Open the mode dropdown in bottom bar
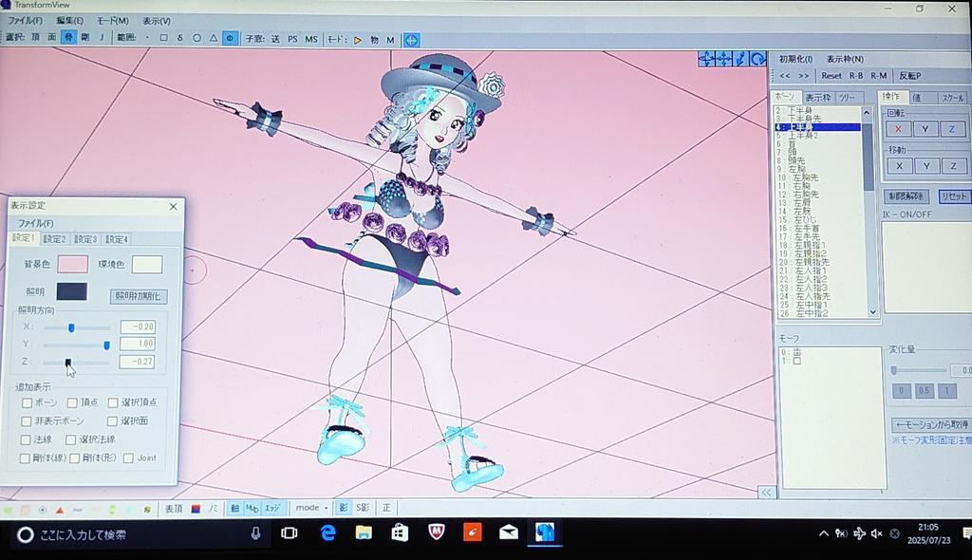972x560 pixels. [x=311, y=507]
